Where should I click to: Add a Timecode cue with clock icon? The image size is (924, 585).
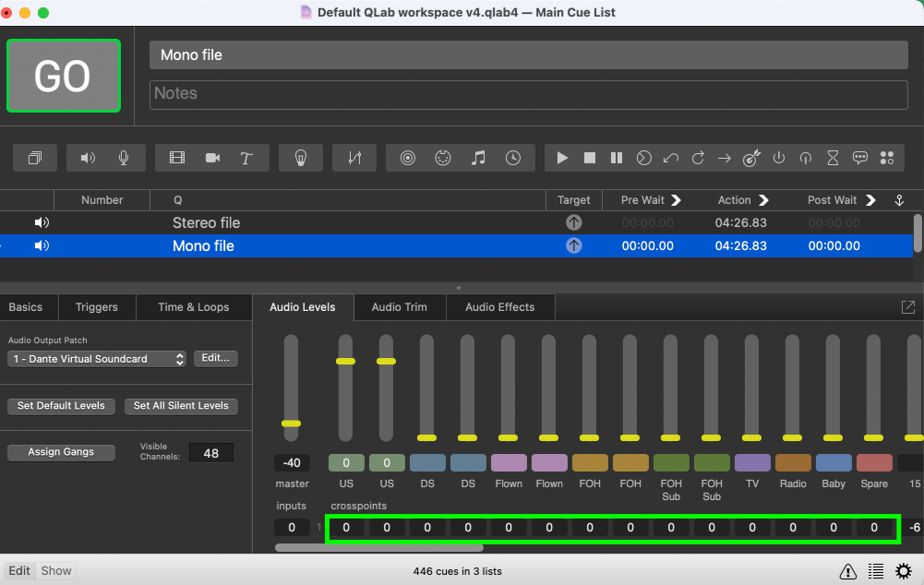point(513,158)
